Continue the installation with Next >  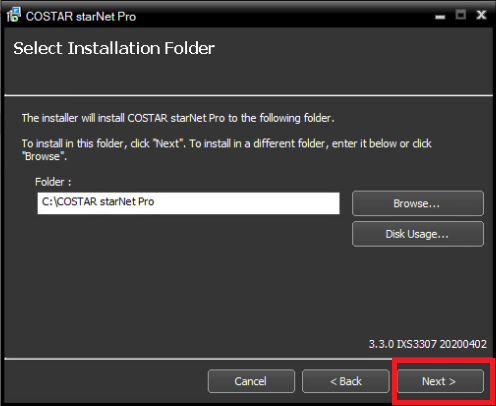click(x=440, y=381)
